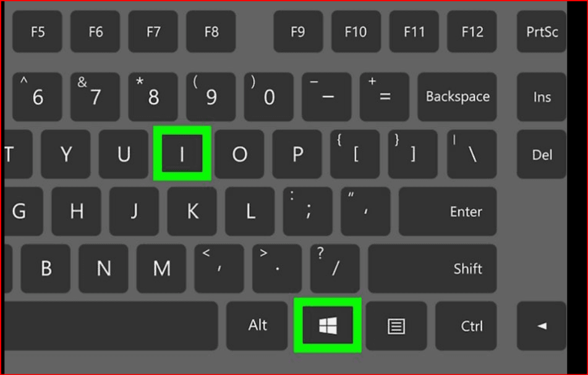The image size is (588, 375).
Task: Click the Ins key
Action: pos(542,97)
